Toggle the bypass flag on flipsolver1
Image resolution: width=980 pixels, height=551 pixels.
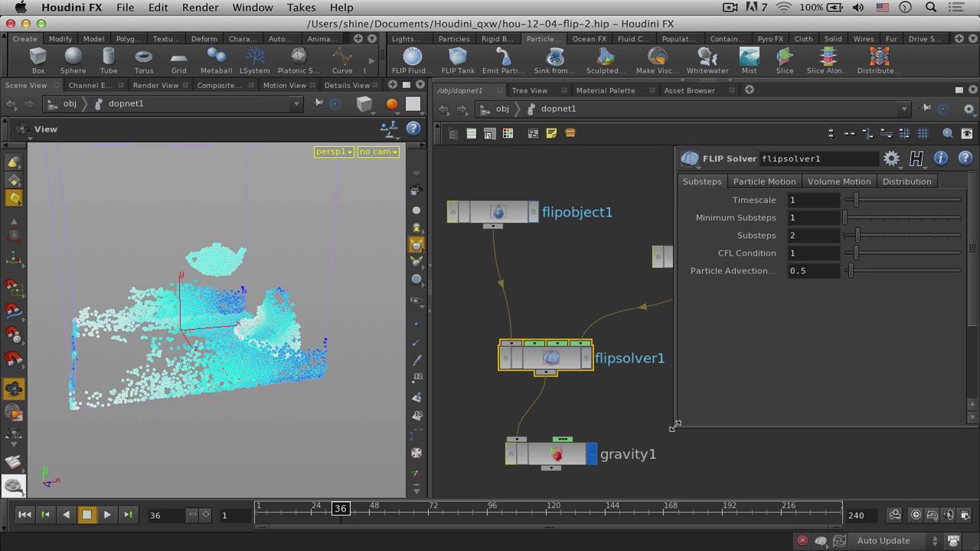(505, 357)
